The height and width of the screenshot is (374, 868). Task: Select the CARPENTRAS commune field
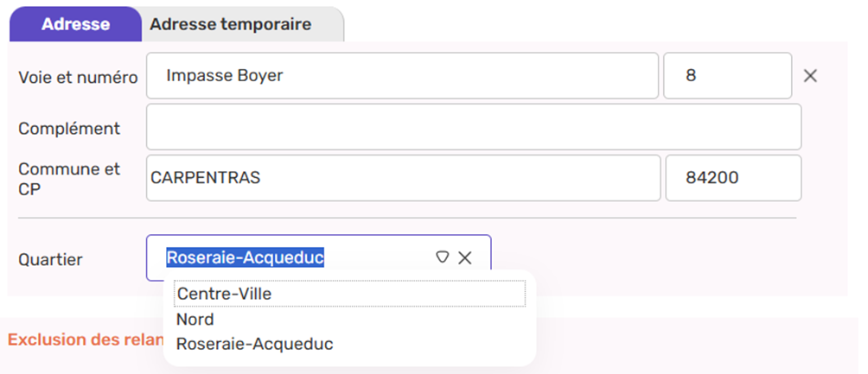coord(402,178)
